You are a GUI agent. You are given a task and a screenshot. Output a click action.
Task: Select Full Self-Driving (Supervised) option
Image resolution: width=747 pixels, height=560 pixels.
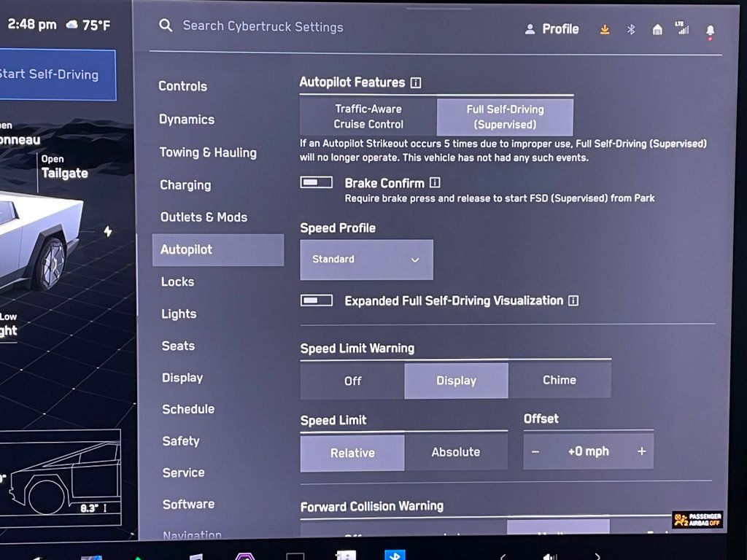[505, 117]
